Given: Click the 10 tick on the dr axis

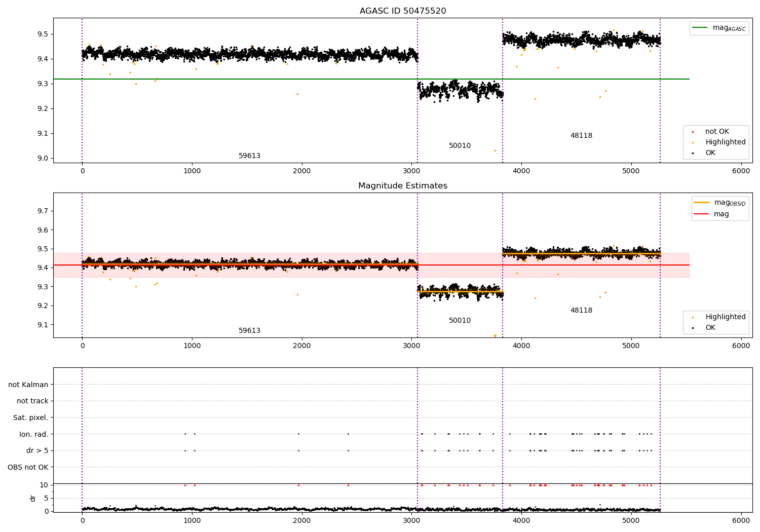Looking at the screenshot, I should (44, 485).
